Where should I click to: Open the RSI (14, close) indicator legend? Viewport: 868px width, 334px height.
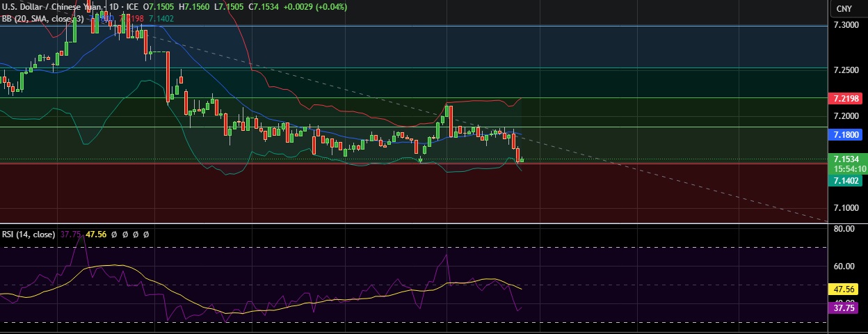pos(29,235)
